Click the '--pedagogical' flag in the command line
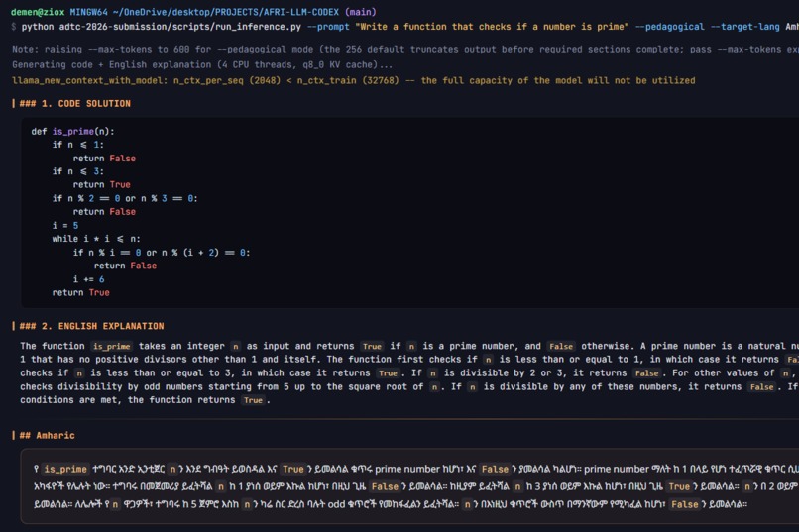The image size is (799, 532). (669, 27)
